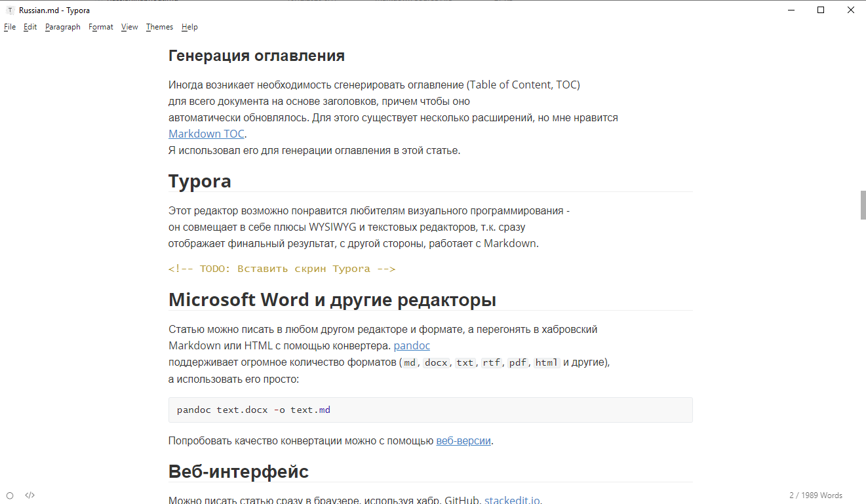Switch to source code mode
This screenshot has width=866, height=504.
pyautogui.click(x=30, y=495)
